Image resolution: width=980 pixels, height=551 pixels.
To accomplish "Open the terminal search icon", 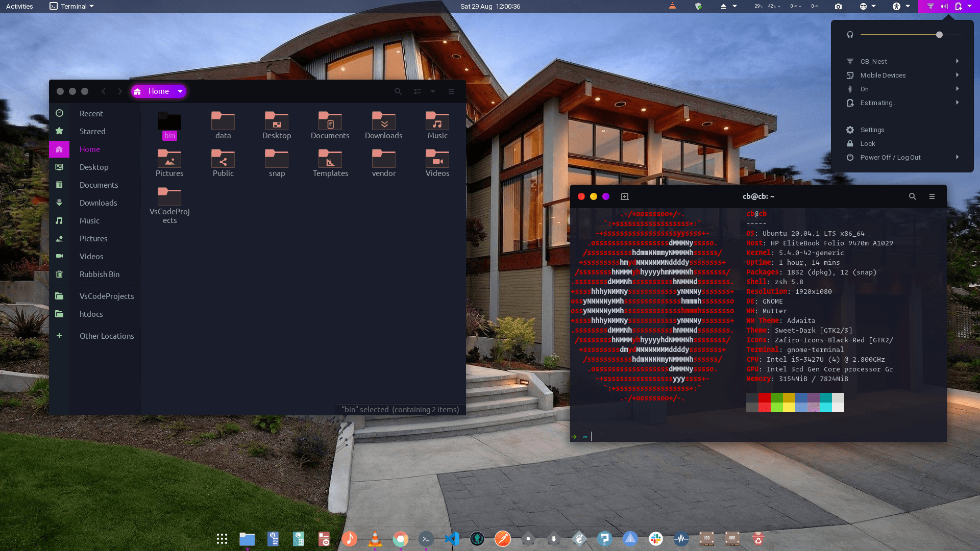I will [x=913, y=196].
